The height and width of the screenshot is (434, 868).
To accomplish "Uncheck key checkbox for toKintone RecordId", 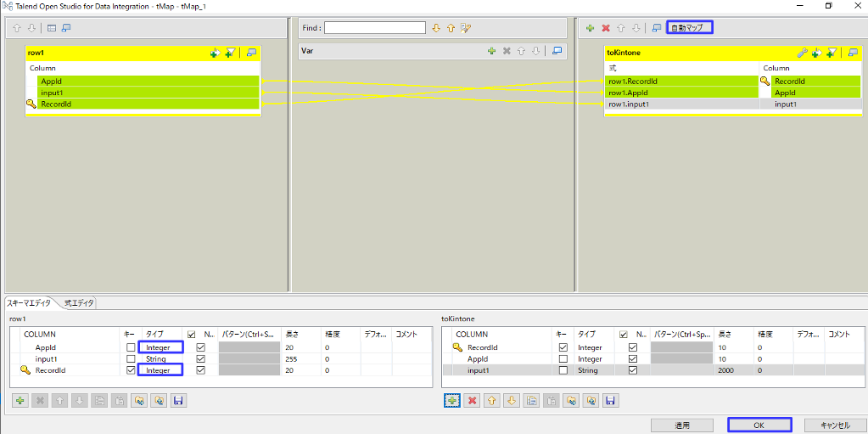I will point(563,347).
